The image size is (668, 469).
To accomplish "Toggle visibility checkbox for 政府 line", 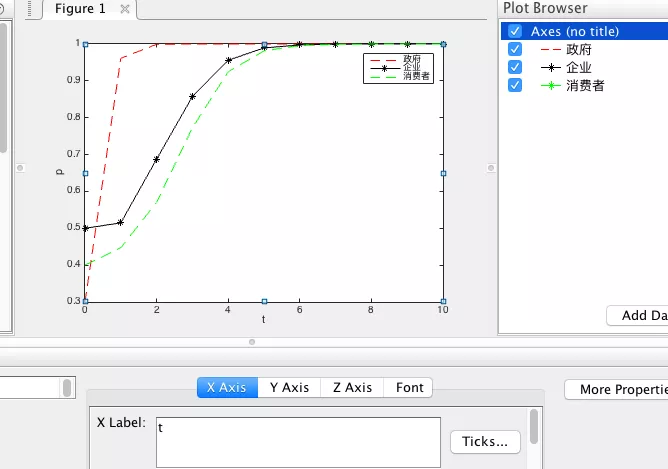I will click(x=515, y=49).
